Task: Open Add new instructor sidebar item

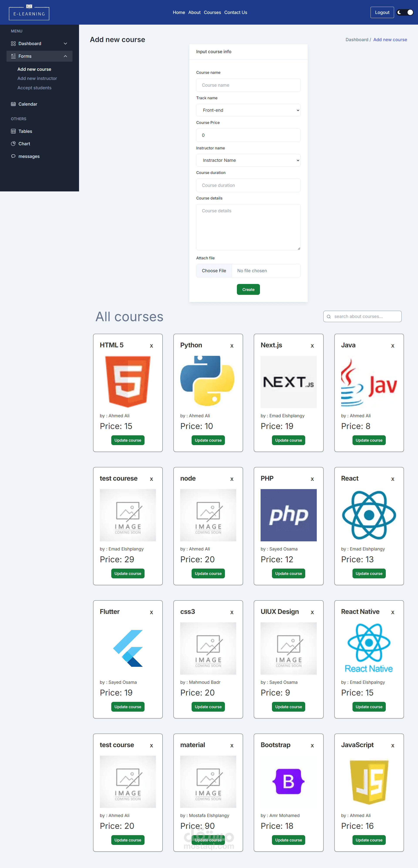Action: [37, 79]
